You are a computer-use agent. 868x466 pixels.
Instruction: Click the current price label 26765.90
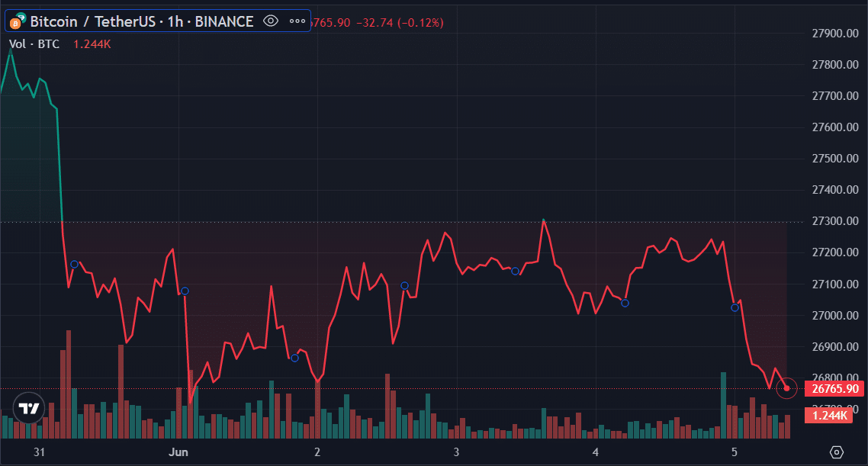coord(834,388)
